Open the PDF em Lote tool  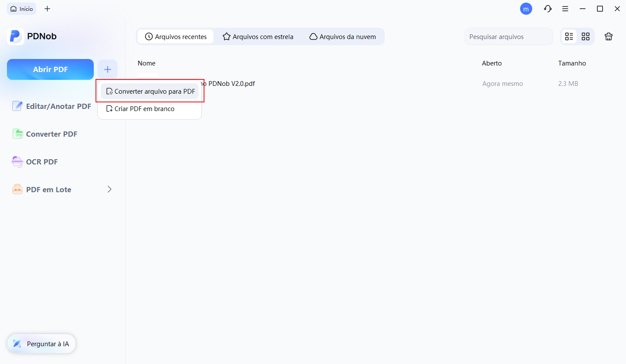coord(48,189)
